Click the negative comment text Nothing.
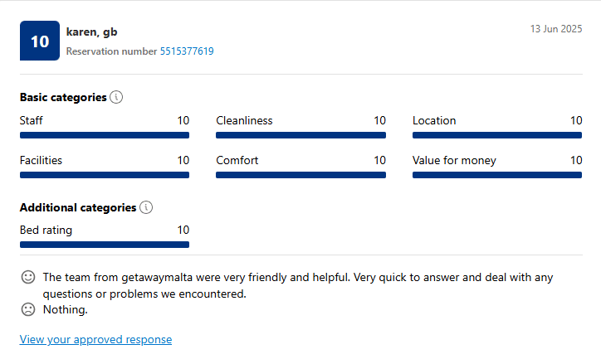601x364 pixels. click(65, 309)
